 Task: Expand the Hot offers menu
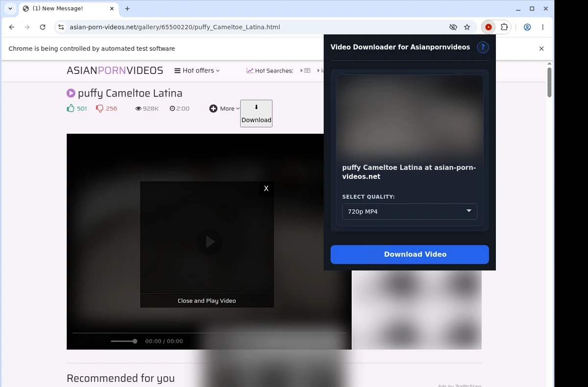click(197, 71)
